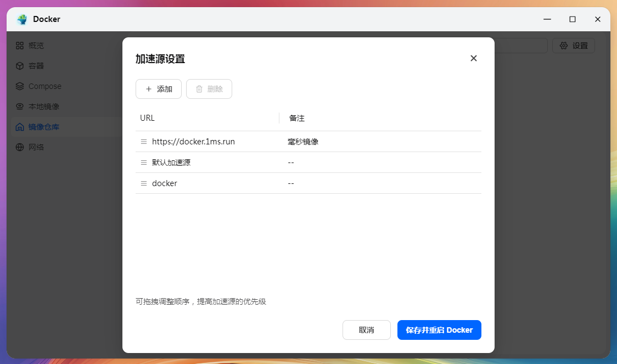This screenshot has height=364, width=617.
Task: Click the URL column header
Action: (x=147, y=118)
